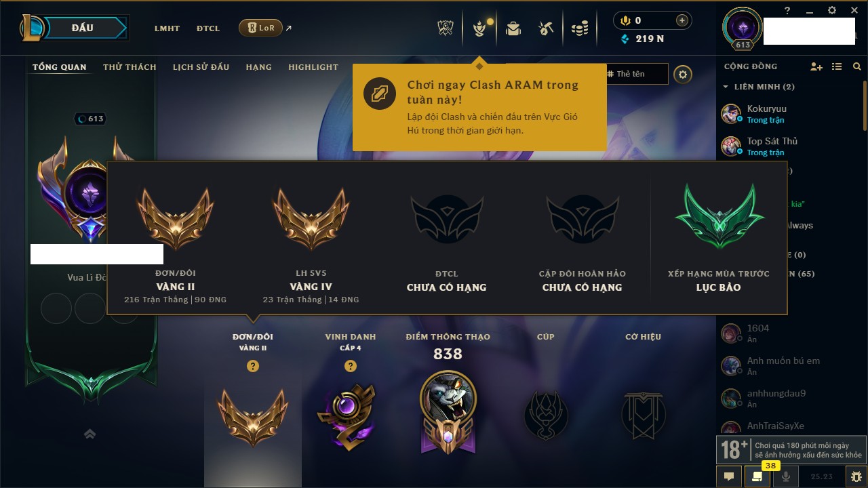Open the Store coins icon
Viewport: 868px width, 488px height.
tap(579, 28)
